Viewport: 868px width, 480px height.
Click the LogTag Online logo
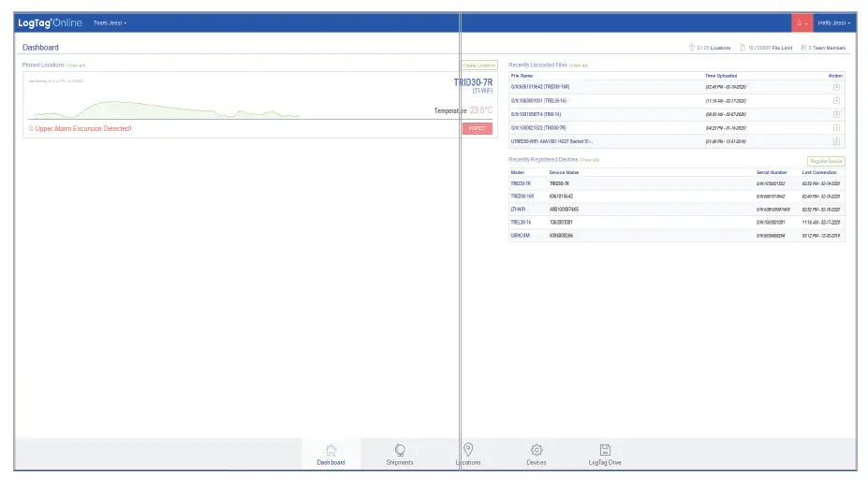click(50, 22)
